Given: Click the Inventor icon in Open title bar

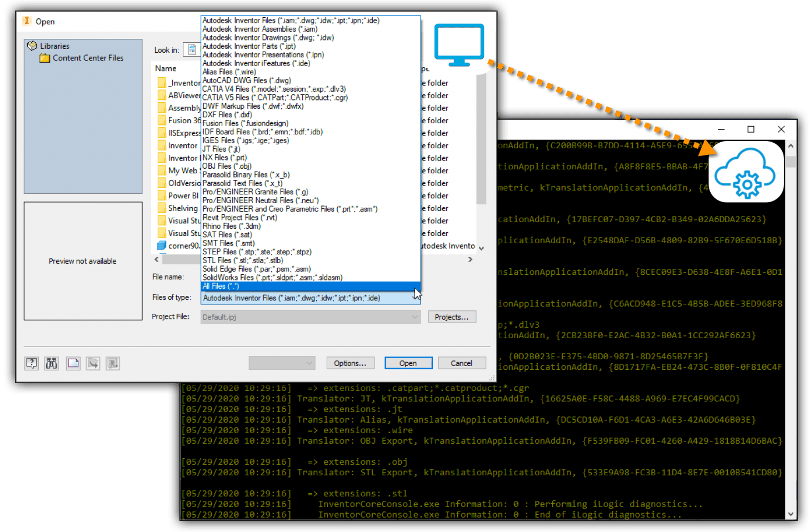Looking at the screenshot, I should pyautogui.click(x=27, y=21).
